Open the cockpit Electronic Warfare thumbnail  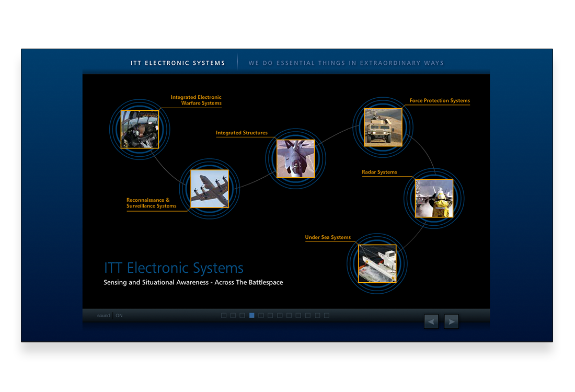tap(140, 130)
